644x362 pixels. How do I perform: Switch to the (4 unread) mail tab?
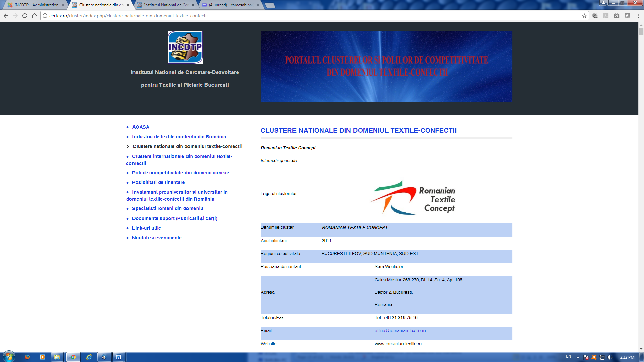[x=230, y=5]
